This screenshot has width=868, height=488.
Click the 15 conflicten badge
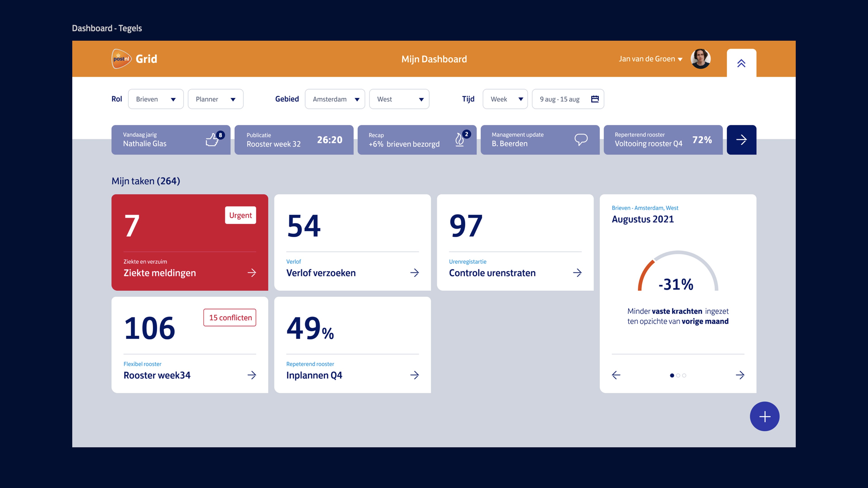click(x=230, y=318)
